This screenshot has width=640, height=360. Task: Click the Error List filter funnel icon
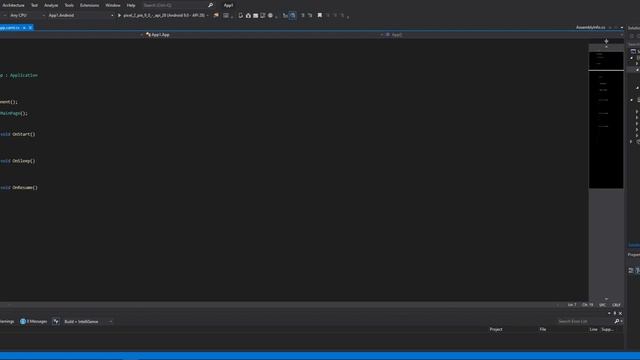click(x=56, y=322)
